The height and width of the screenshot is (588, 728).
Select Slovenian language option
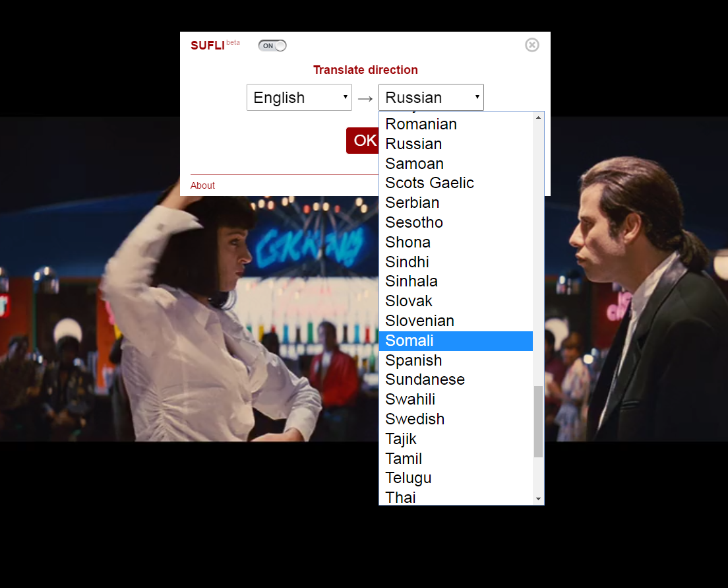coord(456,321)
